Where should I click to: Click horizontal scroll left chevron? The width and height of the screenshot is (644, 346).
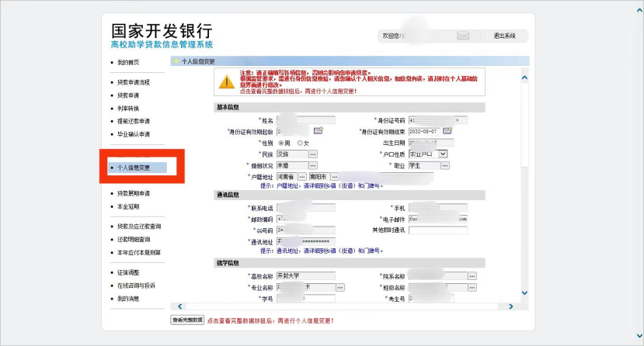tap(179, 306)
